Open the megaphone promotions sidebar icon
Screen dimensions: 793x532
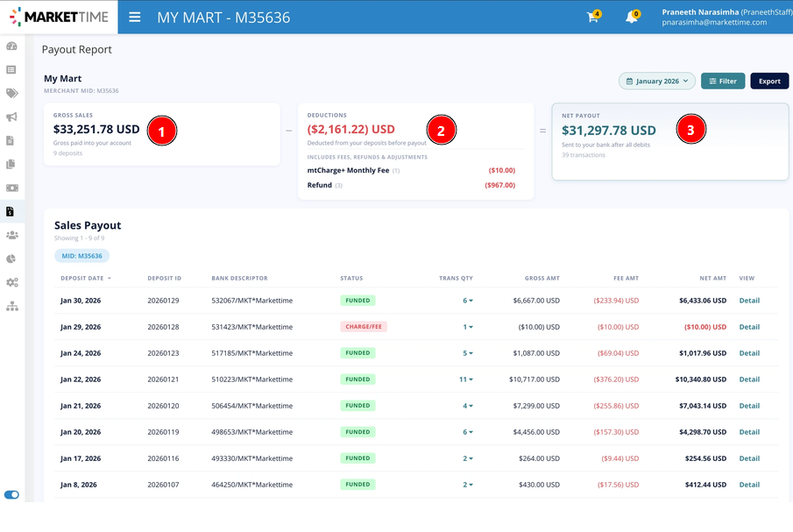click(x=11, y=117)
